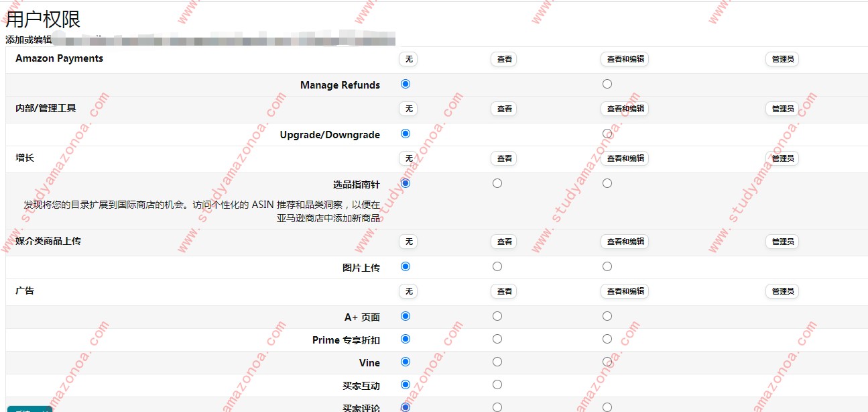This screenshot has height=412, width=868.
Task: Click the Prime 专享折扣 label
Action: tap(346, 340)
